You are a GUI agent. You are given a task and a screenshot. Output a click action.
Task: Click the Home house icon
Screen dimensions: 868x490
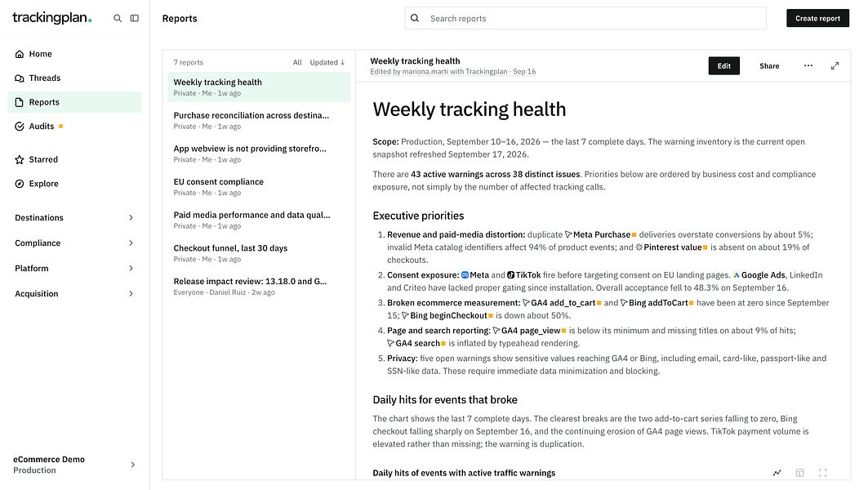(x=20, y=54)
